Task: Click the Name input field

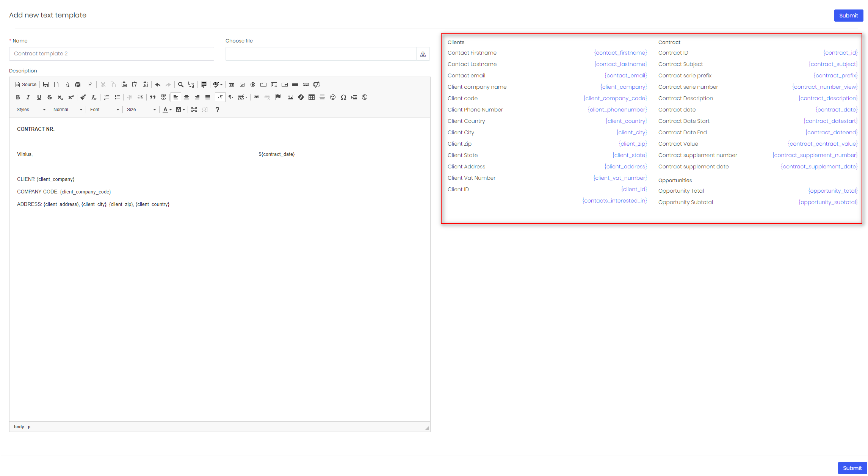Action: (x=111, y=54)
